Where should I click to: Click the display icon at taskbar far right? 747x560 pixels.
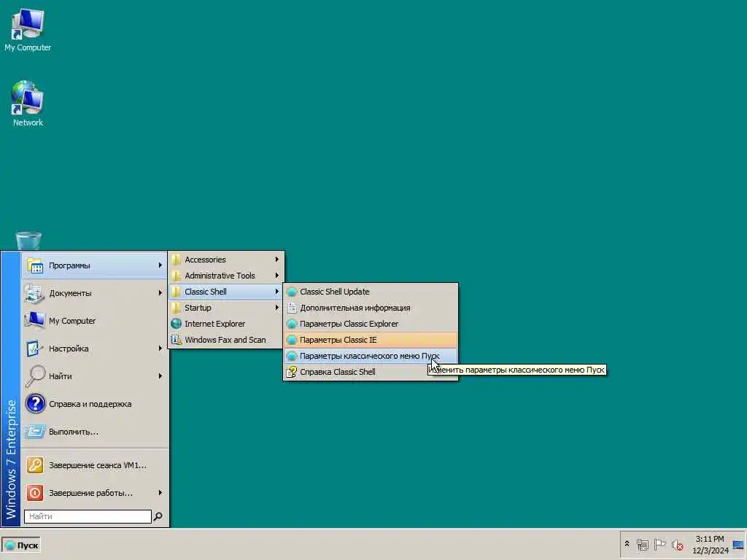[x=738, y=545]
